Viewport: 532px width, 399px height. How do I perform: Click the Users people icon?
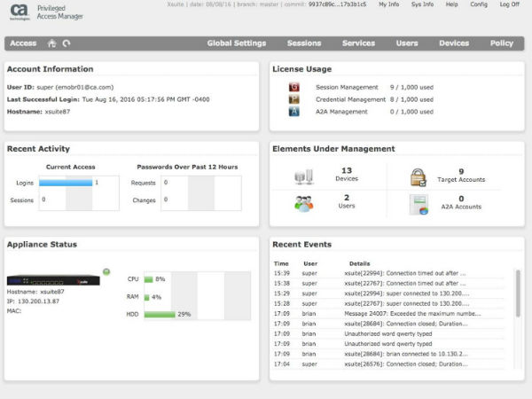click(x=303, y=204)
